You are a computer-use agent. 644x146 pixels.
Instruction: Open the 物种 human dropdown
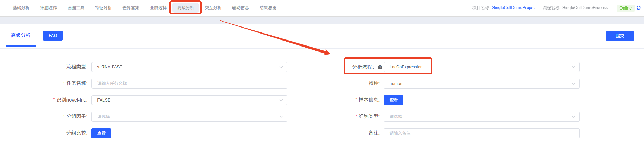pyautogui.click(x=481, y=84)
